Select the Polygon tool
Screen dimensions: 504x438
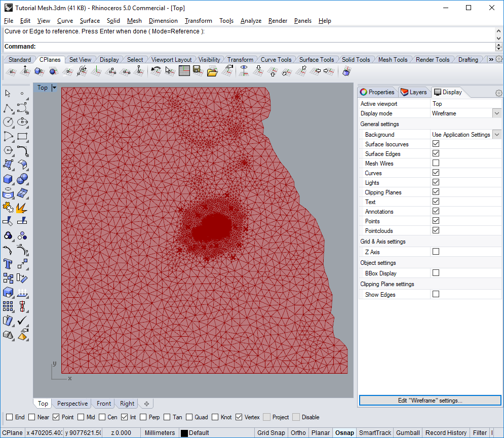[8, 150]
